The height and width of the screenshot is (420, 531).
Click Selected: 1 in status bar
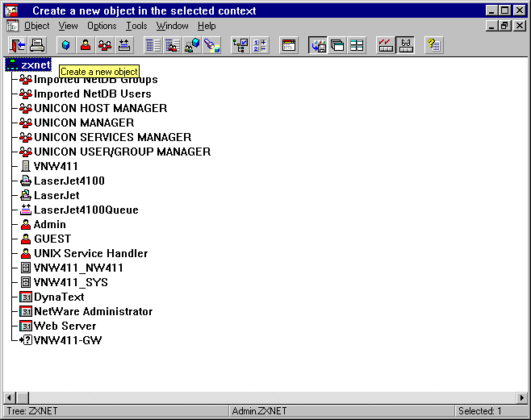(479, 411)
